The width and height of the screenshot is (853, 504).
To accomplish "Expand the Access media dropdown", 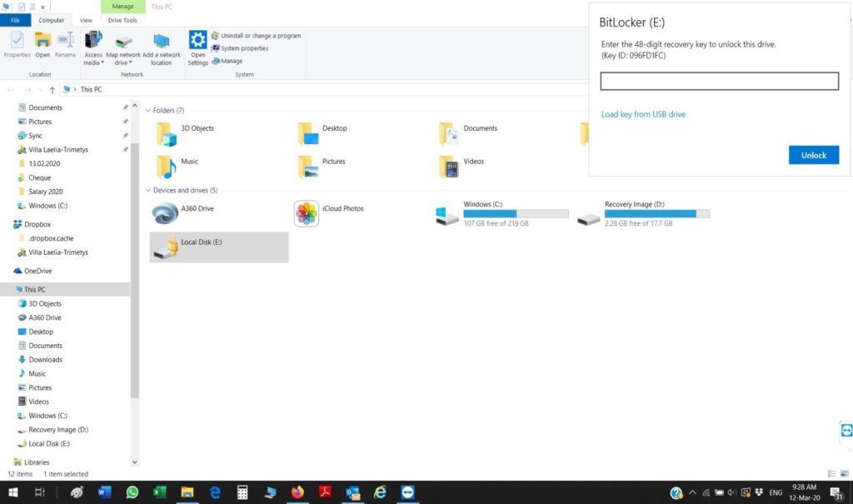I will pyautogui.click(x=93, y=62).
